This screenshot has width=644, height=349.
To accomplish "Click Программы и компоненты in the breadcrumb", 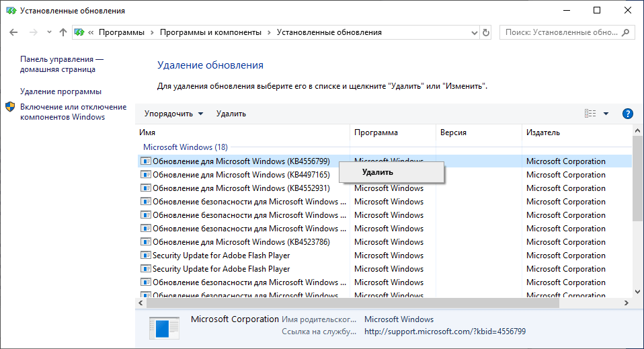I will tap(210, 32).
